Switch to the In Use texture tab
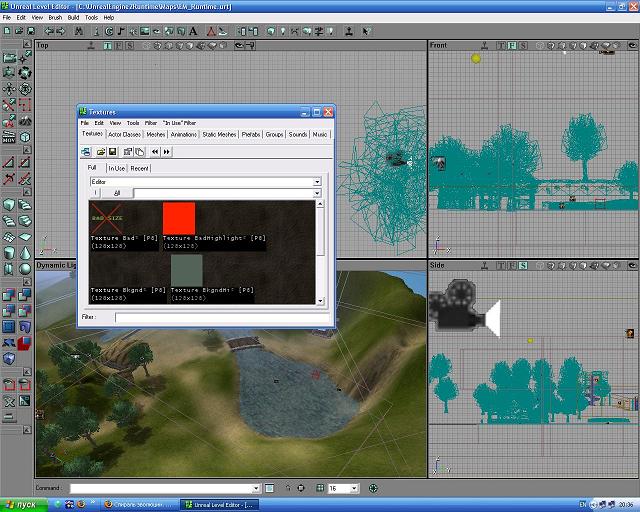The width and height of the screenshot is (640, 512). tap(117, 168)
